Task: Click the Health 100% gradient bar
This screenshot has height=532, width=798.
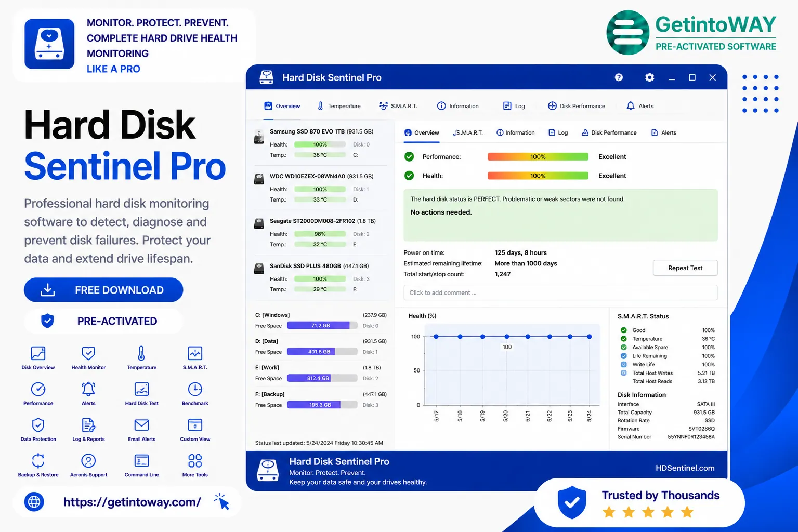Action: [x=538, y=176]
